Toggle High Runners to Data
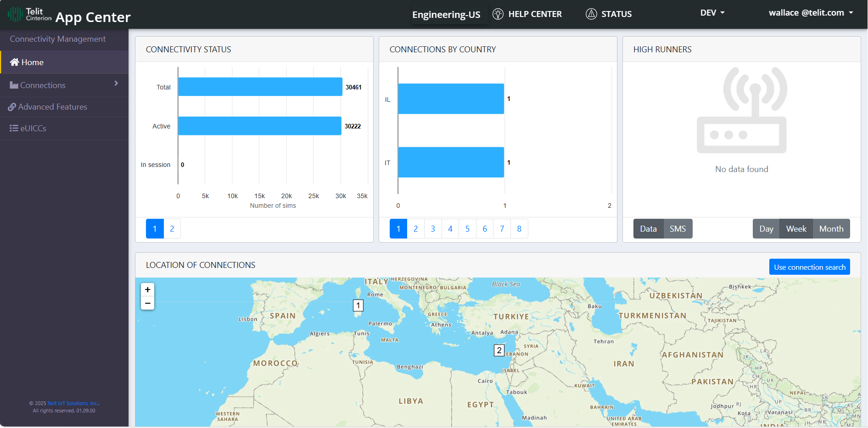This screenshot has width=868, height=428. point(648,229)
